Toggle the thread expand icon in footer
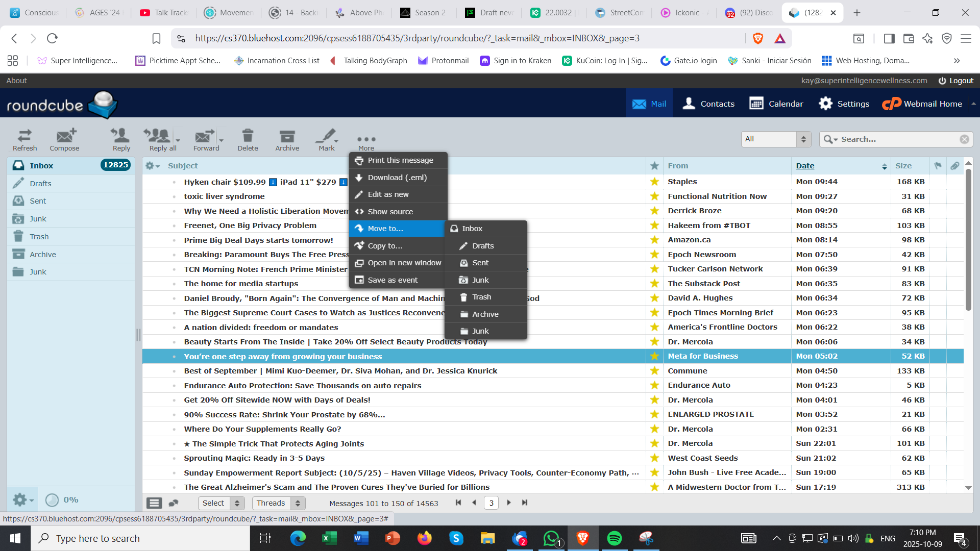The height and width of the screenshot is (551, 980). click(x=174, y=503)
